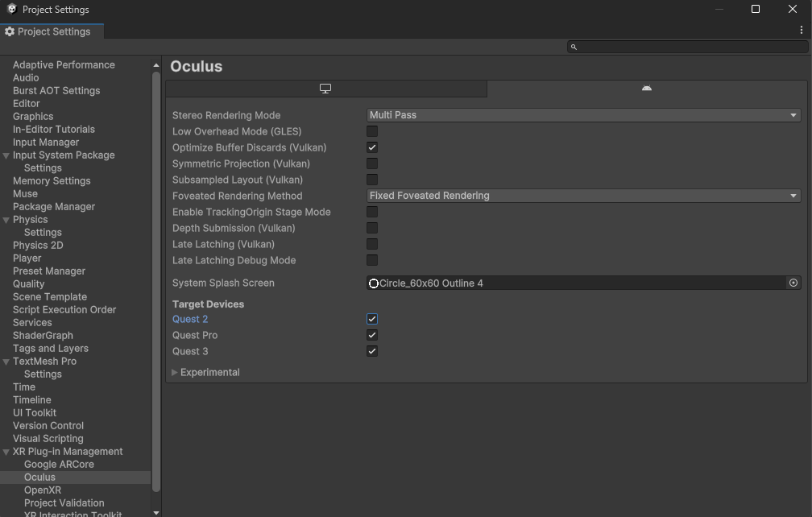Select In-Editor Tutorials

54,130
